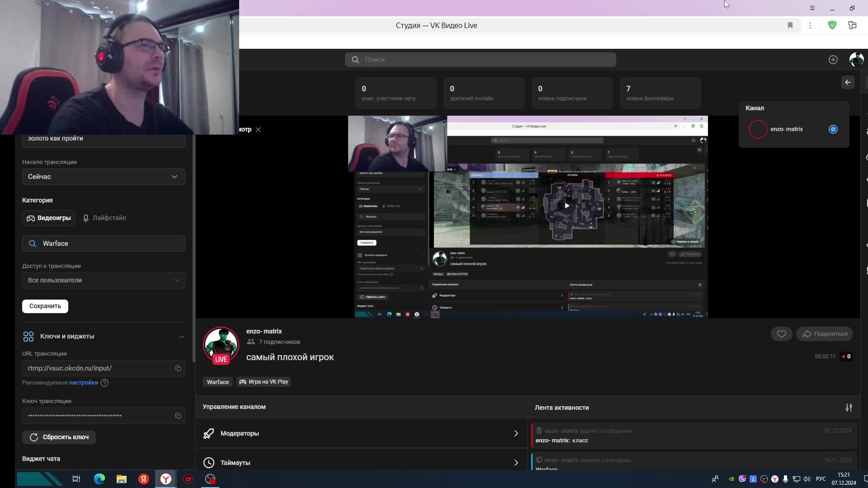Click the back arrow button above Канал panel
This screenshot has width=868, height=488.
point(848,82)
